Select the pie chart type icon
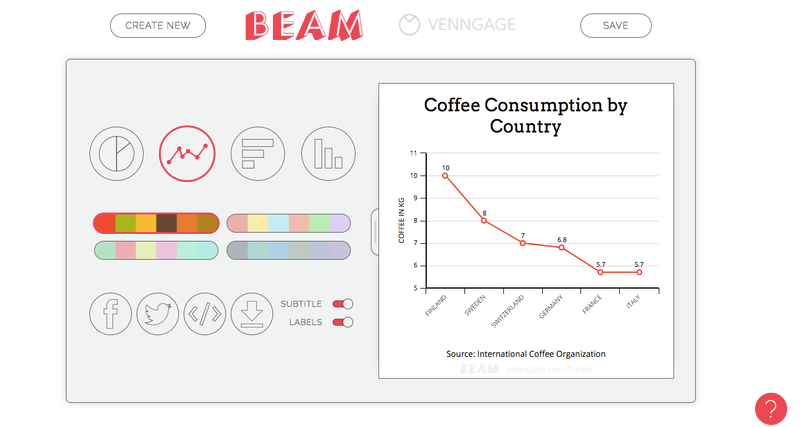The height and width of the screenshot is (427, 800). 117,154
